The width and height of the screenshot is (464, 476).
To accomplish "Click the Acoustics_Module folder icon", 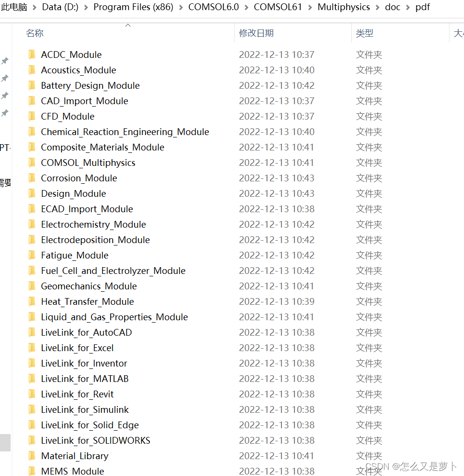I will tap(32, 70).
